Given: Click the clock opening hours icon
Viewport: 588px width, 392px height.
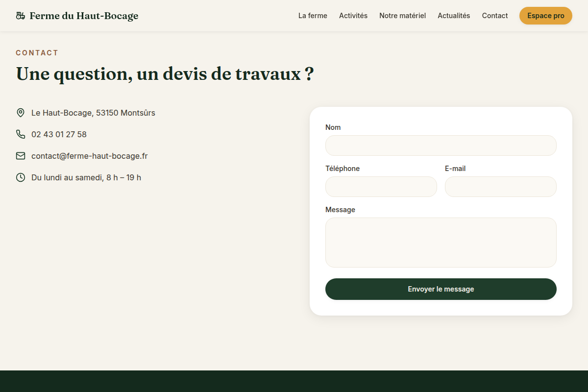Looking at the screenshot, I should 21,177.
